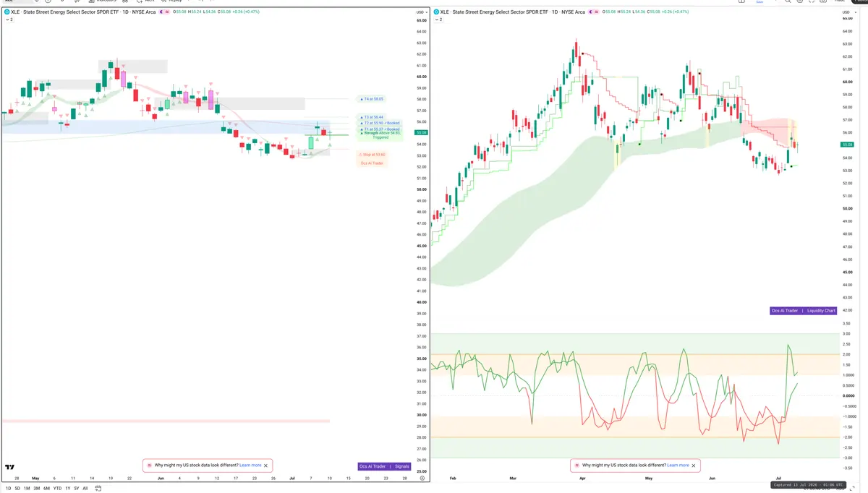Viewport: 868px width, 493px height.
Task: Dismiss left chart stock data notice
Action: [265, 466]
